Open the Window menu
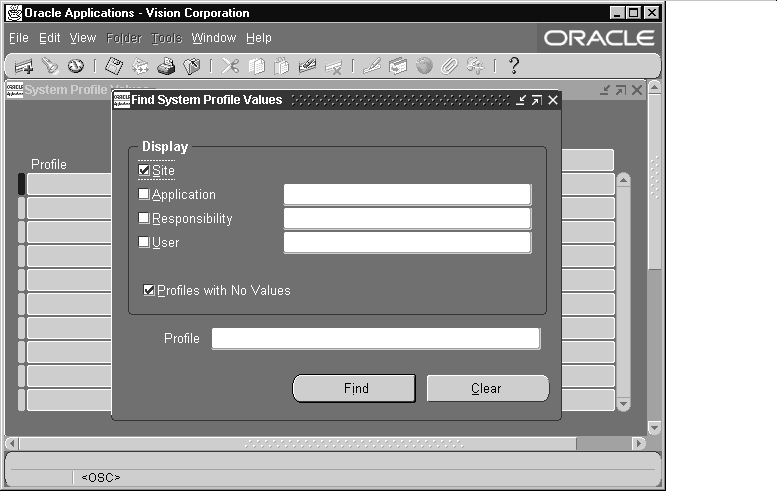Viewport: 777px width, 491px height. (214, 38)
